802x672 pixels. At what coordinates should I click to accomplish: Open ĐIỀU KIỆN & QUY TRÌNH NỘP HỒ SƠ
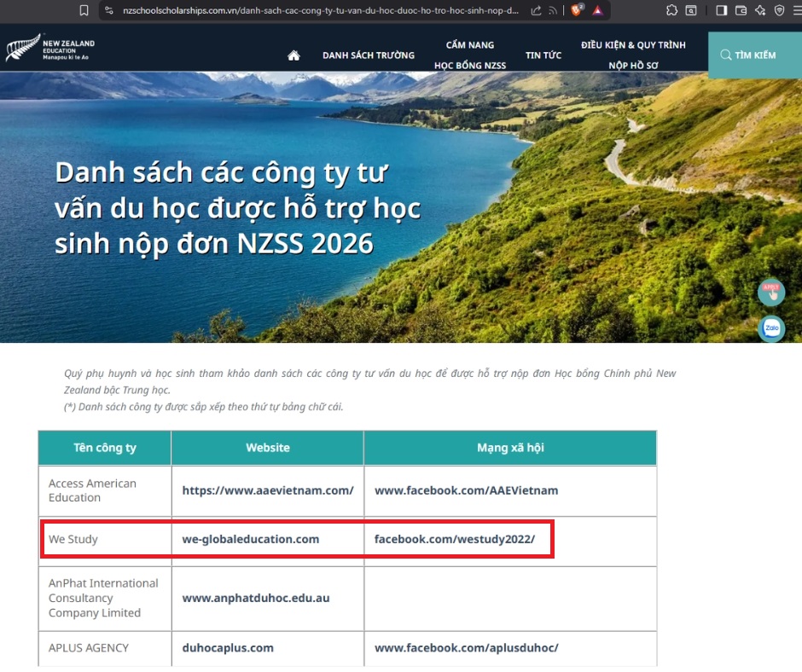633,55
